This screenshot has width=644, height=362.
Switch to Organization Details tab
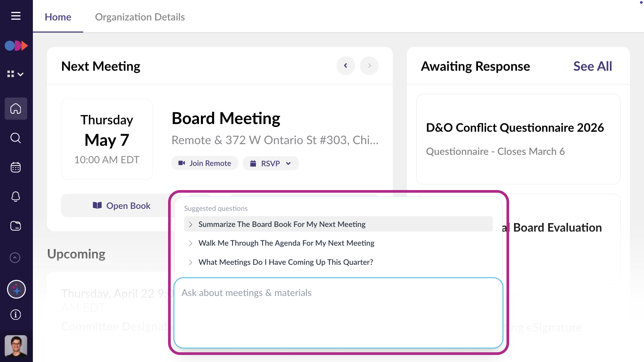tap(140, 17)
